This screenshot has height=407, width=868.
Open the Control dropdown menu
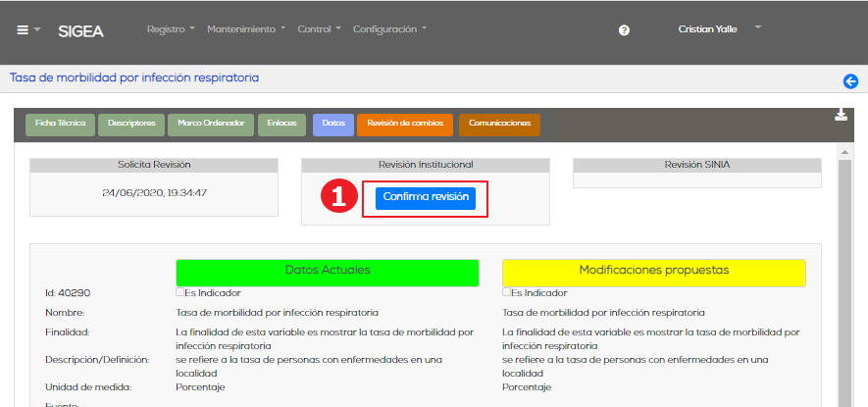click(x=319, y=29)
